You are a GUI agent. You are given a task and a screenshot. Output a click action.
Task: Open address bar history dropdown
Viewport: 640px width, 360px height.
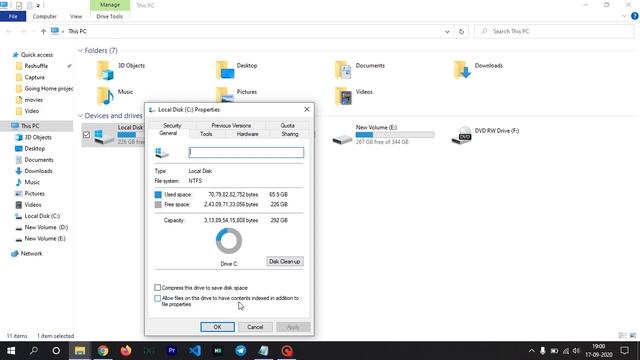(x=447, y=31)
